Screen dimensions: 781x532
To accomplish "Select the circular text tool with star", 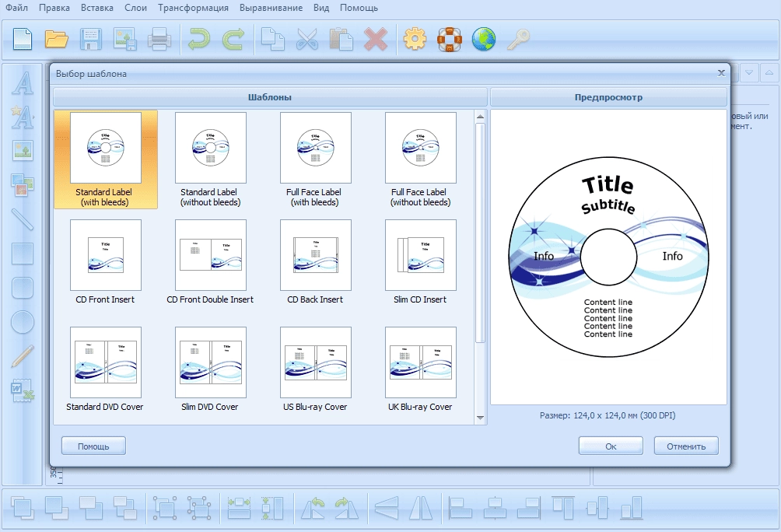I will click(23, 117).
